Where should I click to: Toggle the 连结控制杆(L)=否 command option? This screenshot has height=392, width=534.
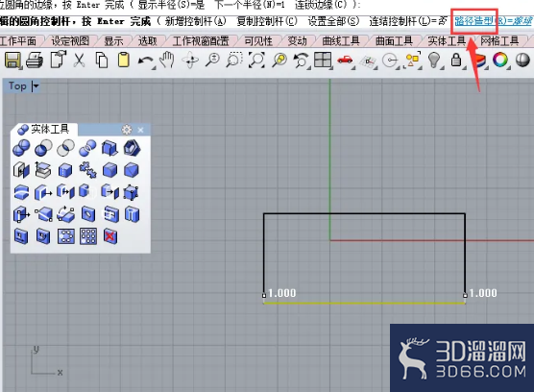tap(408, 21)
